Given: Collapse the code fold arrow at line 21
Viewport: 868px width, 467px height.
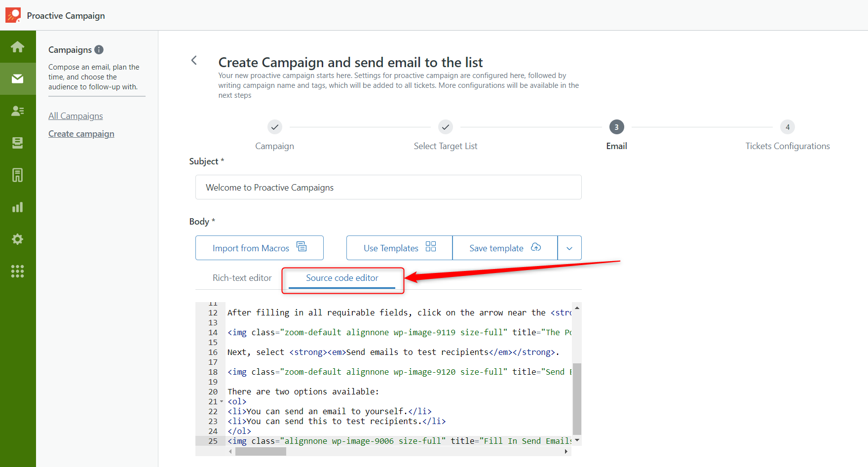Looking at the screenshot, I should coord(222,401).
